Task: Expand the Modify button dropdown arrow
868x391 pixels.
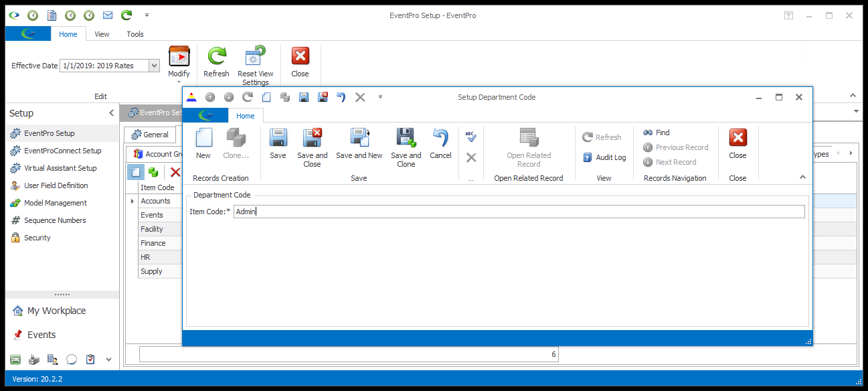Action: [179, 82]
